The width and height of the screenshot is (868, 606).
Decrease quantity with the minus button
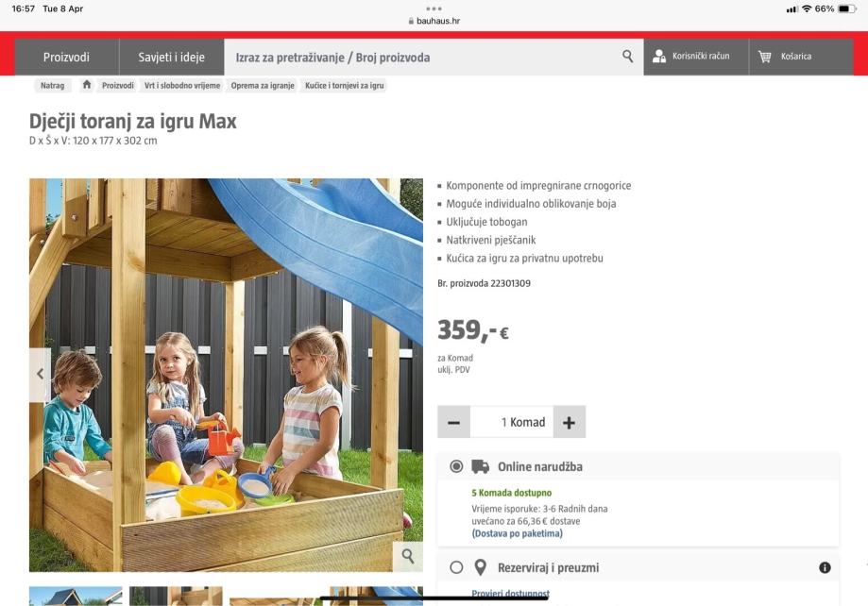[454, 422]
